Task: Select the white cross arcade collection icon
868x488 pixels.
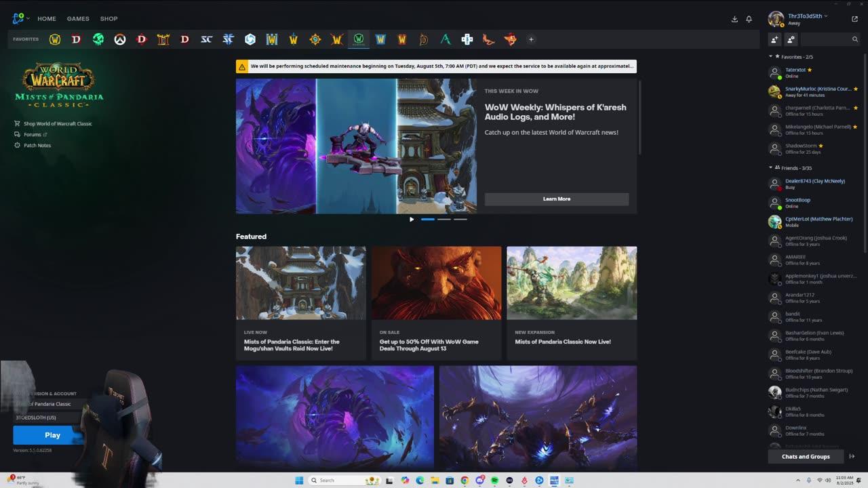Action: (467, 39)
